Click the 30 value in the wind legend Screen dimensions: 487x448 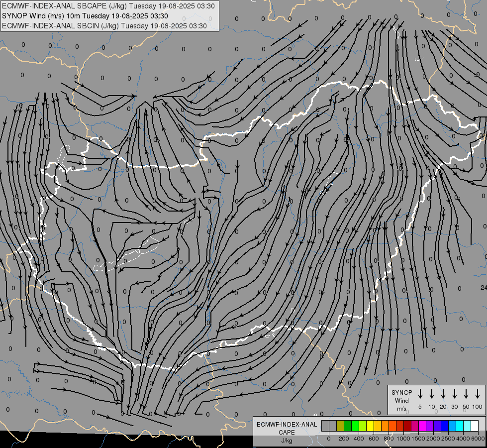(x=454, y=407)
